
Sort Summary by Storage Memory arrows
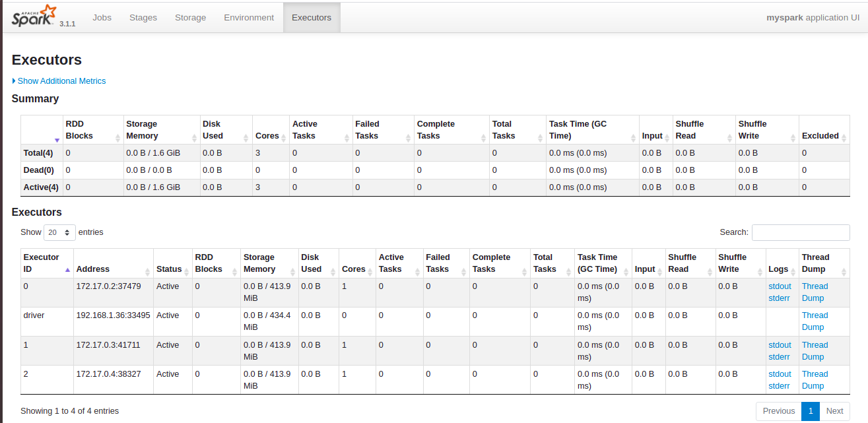click(x=194, y=137)
